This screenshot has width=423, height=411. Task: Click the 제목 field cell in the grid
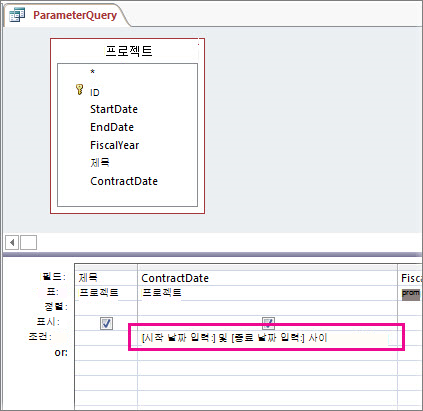(x=106, y=278)
